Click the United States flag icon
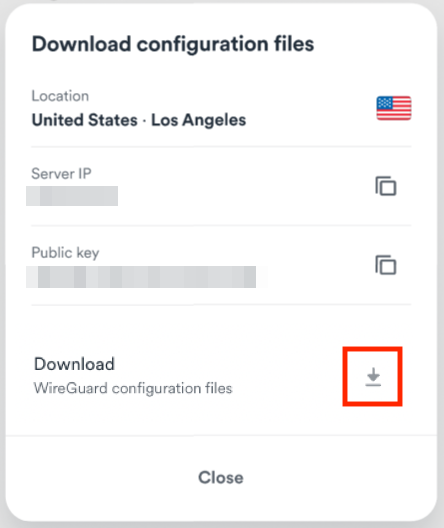 click(x=394, y=108)
